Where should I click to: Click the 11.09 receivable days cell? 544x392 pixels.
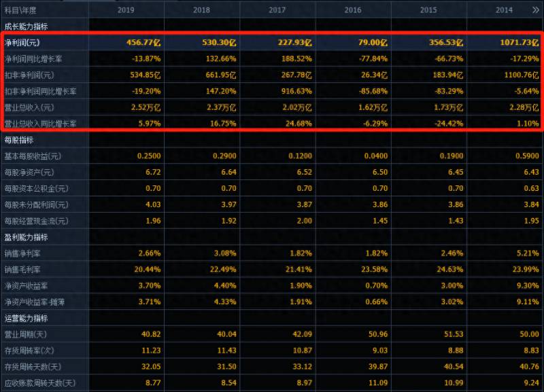378,383
